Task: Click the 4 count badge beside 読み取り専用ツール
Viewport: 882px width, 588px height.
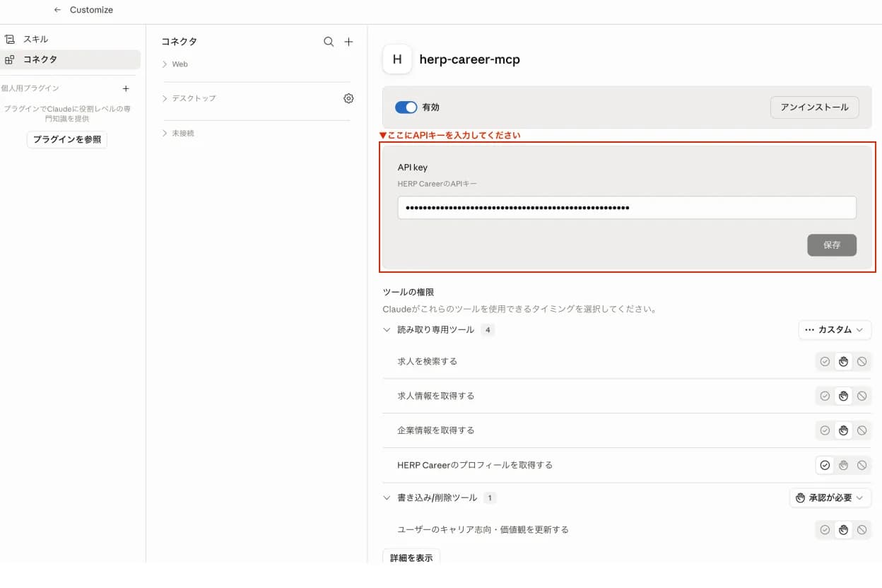Action: coord(488,330)
